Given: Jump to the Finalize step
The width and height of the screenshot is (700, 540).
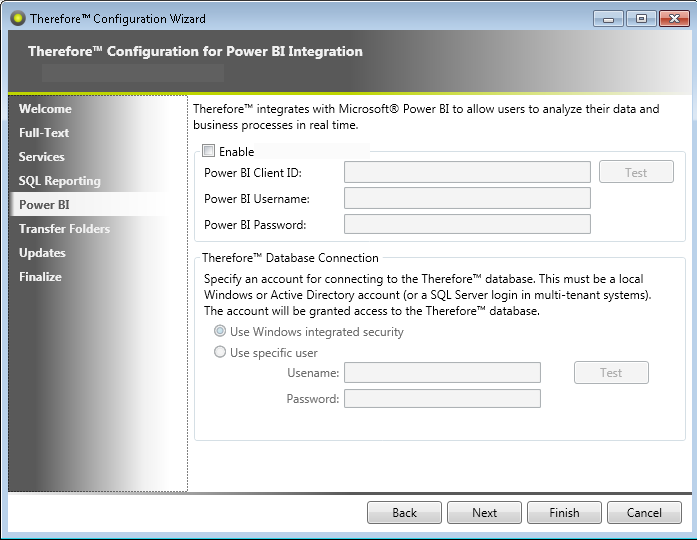Looking at the screenshot, I should [40, 277].
